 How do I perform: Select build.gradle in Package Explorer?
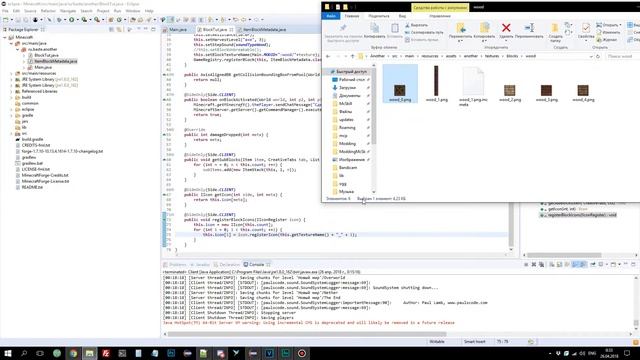point(32,139)
